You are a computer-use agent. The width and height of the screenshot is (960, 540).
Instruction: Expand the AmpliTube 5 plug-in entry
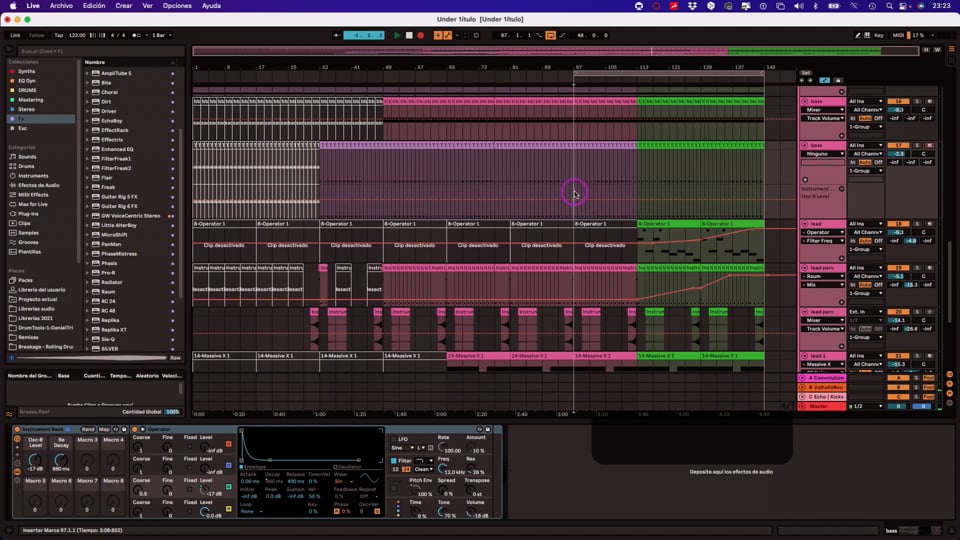point(87,73)
